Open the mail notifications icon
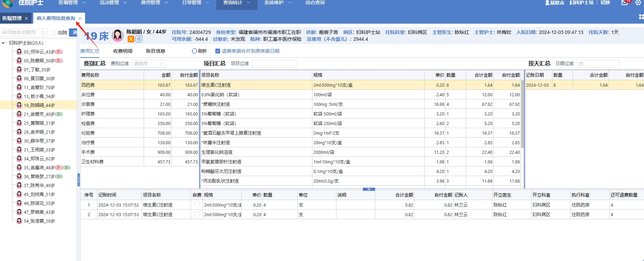The image size is (644, 261). point(624,2)
